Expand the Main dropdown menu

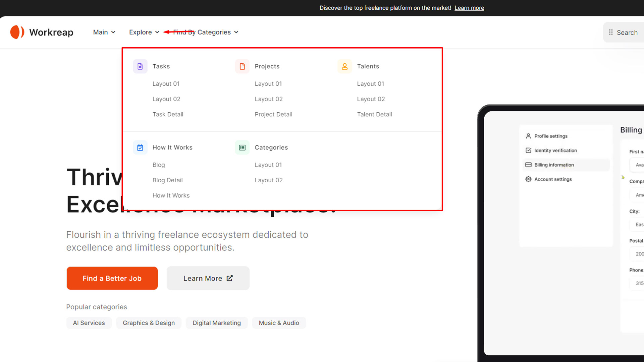click(x=104, y=32)
